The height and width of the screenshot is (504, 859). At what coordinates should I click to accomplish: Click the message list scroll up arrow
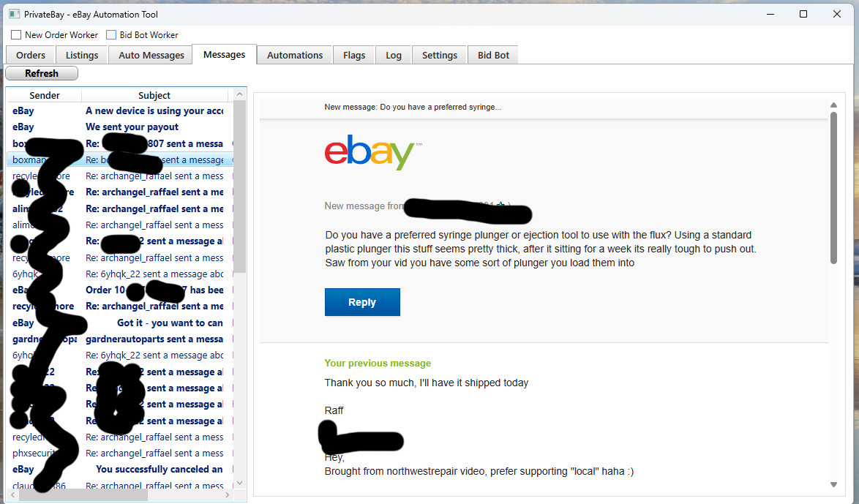tap(239, 95)
